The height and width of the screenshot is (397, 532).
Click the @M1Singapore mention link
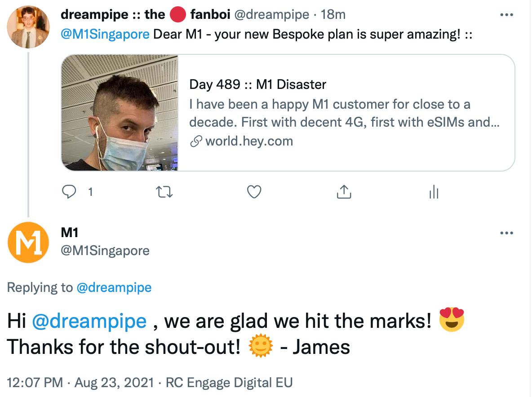tap(105, 35)
